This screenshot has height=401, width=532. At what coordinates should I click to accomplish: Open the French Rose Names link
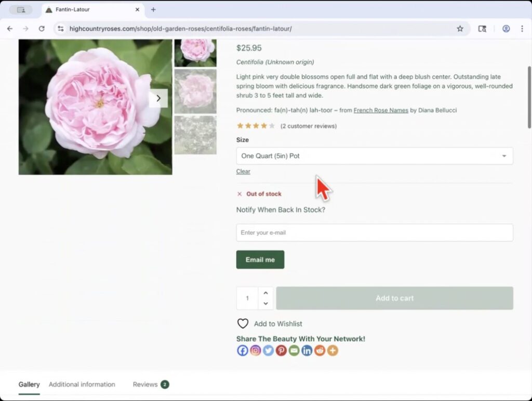(381, 110)
